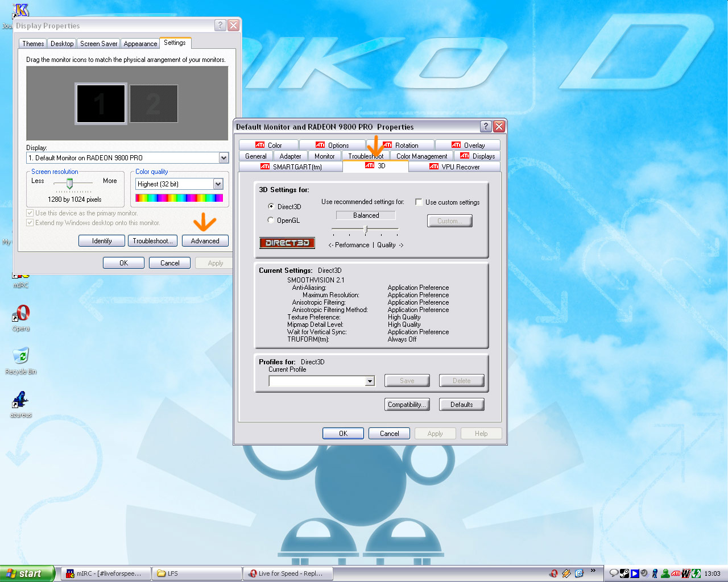The width and height of the screenshot is (728, 582).
Task: Switch to the Adapter tab
Action: point(290,156)
